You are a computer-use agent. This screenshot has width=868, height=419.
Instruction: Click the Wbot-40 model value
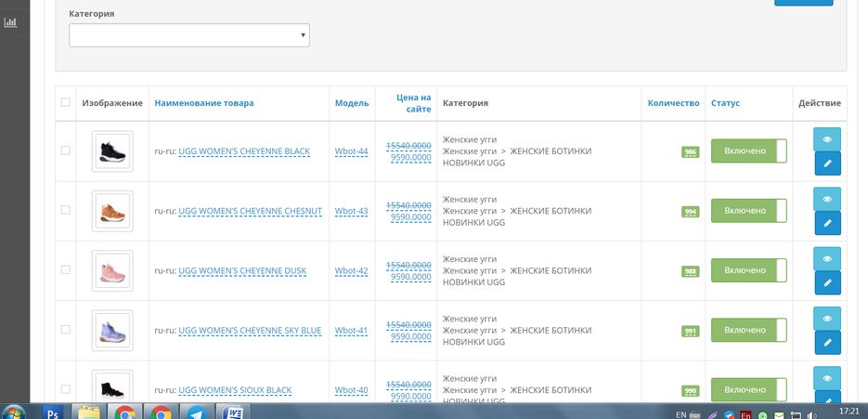click(352, 391)
